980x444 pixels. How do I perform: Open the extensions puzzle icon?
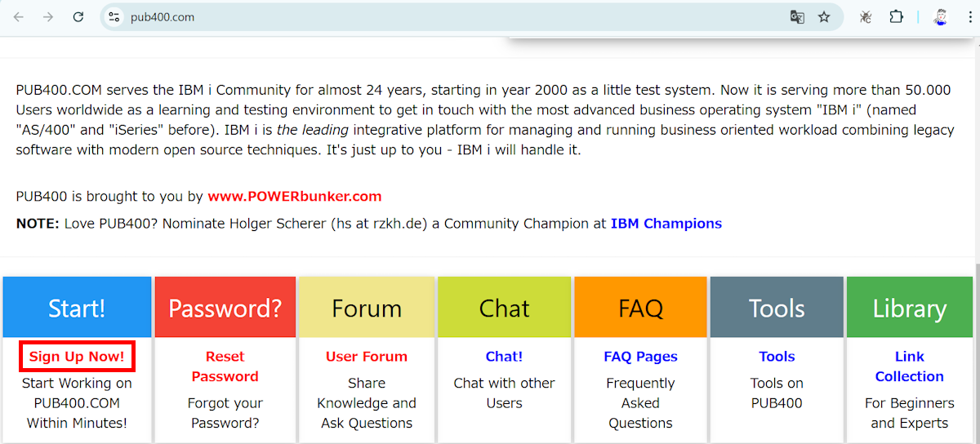click(x=896, y=16)
